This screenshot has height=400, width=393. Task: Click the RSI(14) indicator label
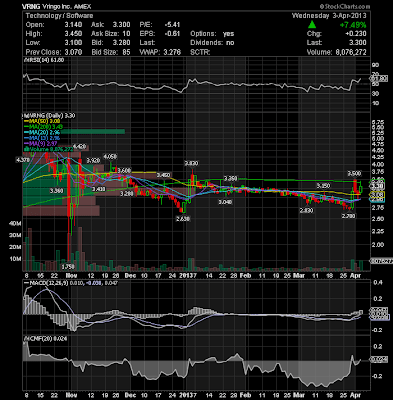[x=44, y=60]
